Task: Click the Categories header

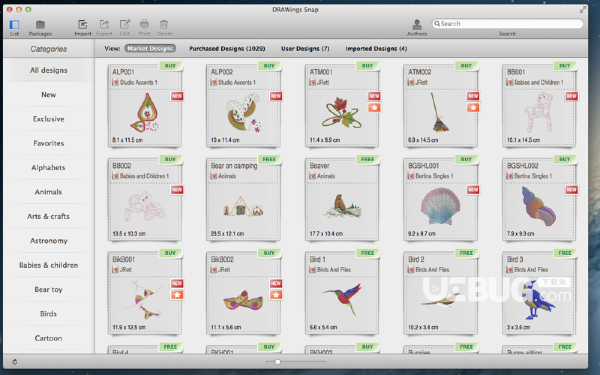Action: coord(49,49)
